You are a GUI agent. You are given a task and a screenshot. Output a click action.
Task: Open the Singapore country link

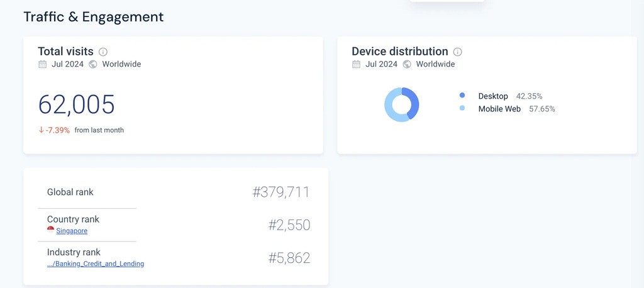pos(72,231)
